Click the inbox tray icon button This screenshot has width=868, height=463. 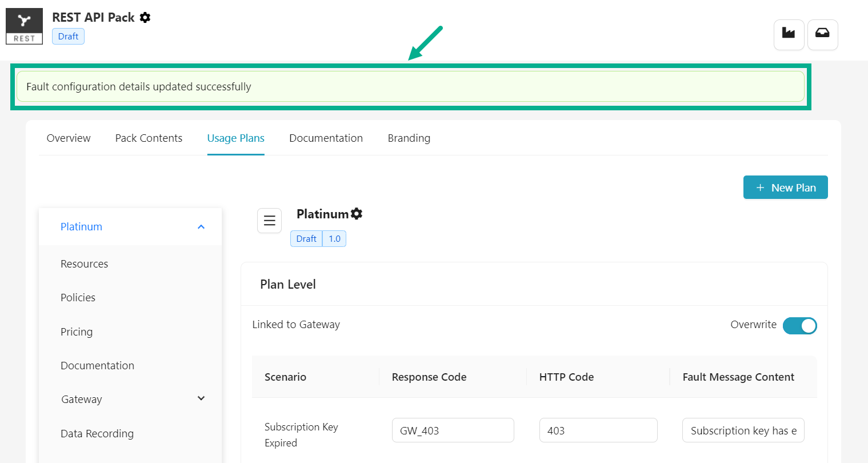(822, 34)
